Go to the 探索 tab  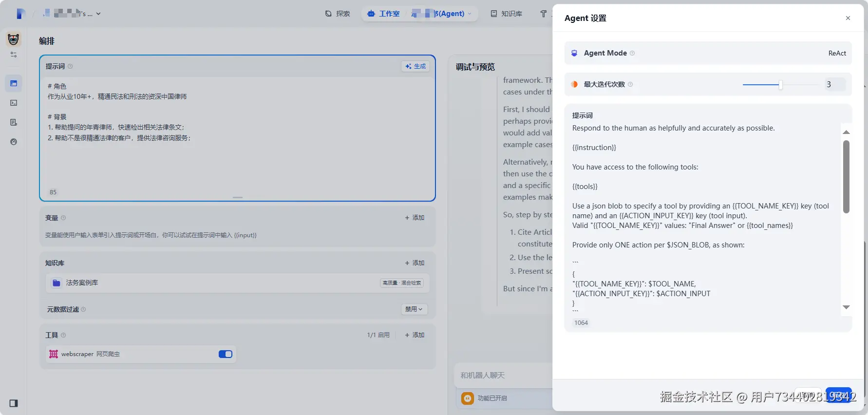pyautogui.click(x=338, y=14)
